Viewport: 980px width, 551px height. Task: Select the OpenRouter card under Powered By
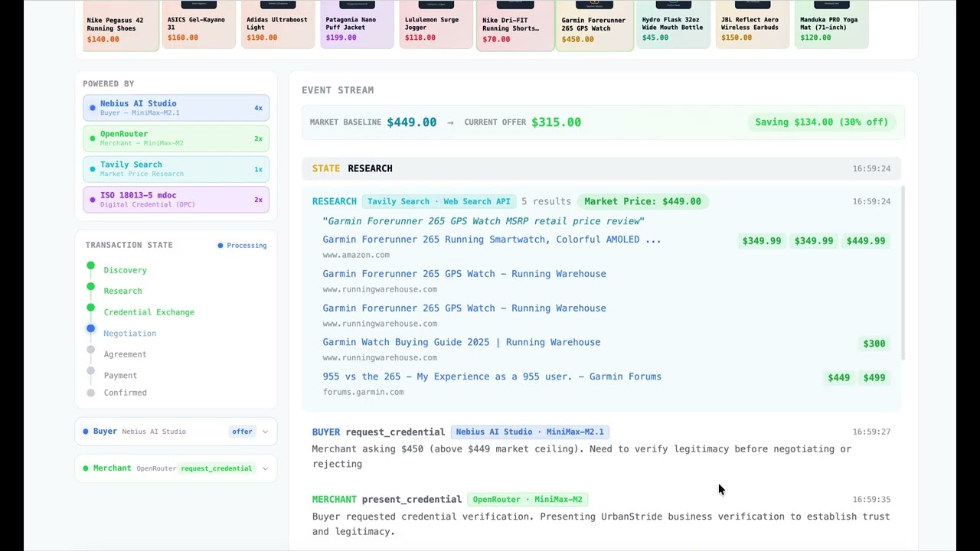pyautogui.click(x=176, y=139)
